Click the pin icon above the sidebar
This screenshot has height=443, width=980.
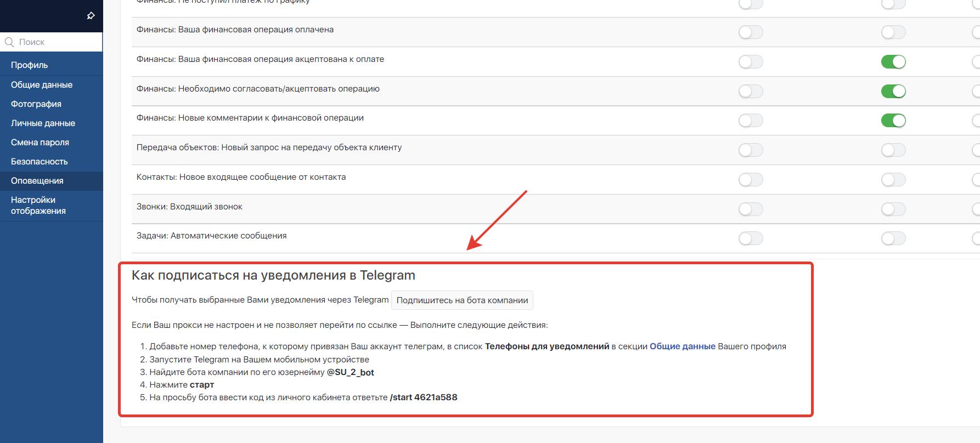(91, 16)
